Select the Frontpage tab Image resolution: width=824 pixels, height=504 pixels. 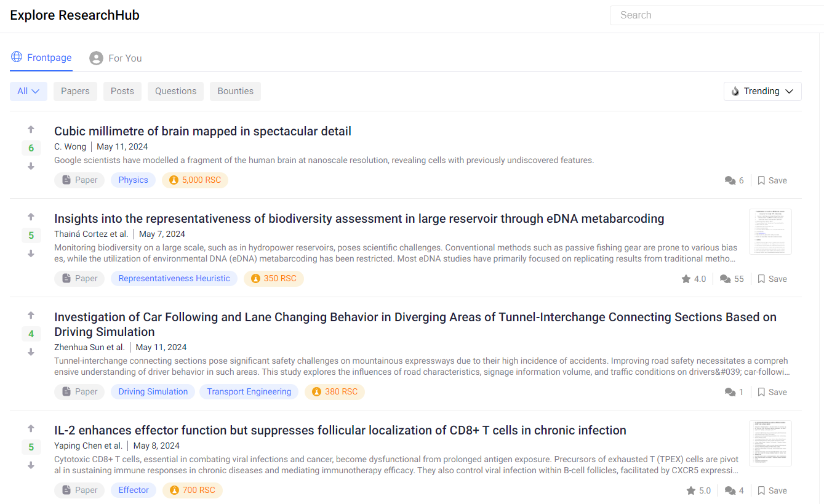click(x=41, y=57)
